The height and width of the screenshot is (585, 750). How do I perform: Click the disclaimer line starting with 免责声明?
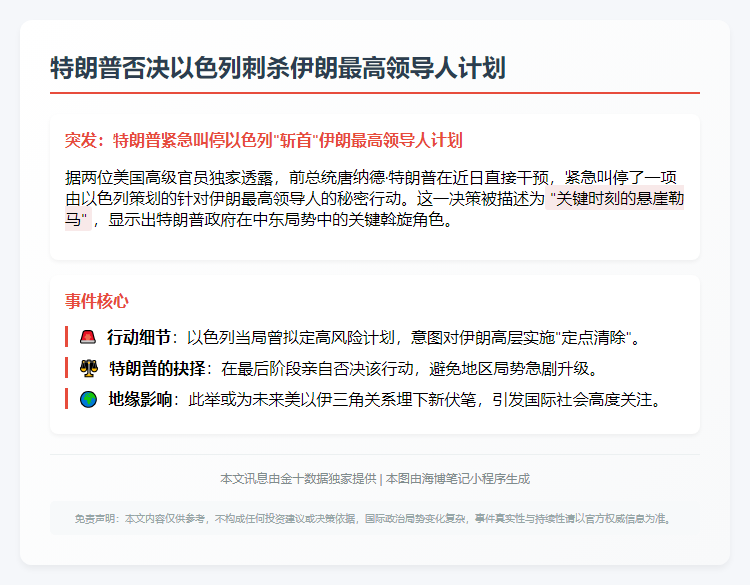coord(375,519)
